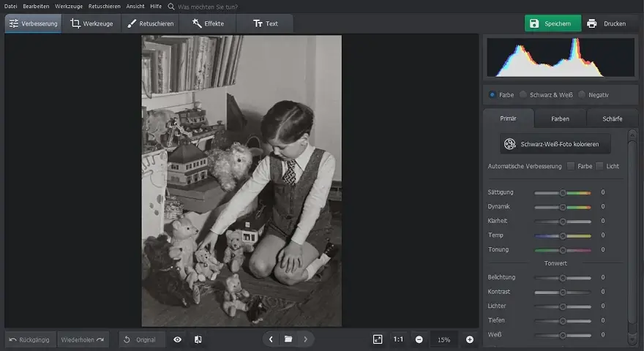
Task: Click the Weiß slider handle
Action: click(x=563, y=336)
